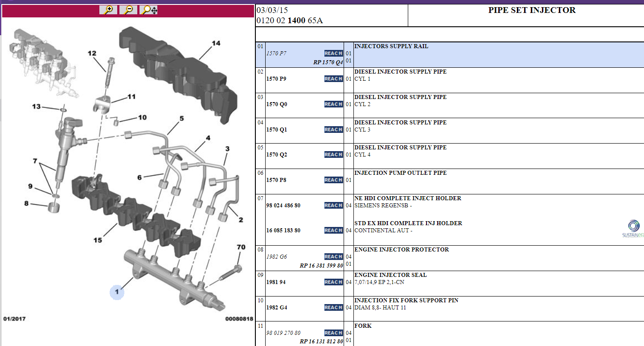This screenshot has height=346, width=644.
Task: Click part number 1570 Q2
Action: coord(277,155)
